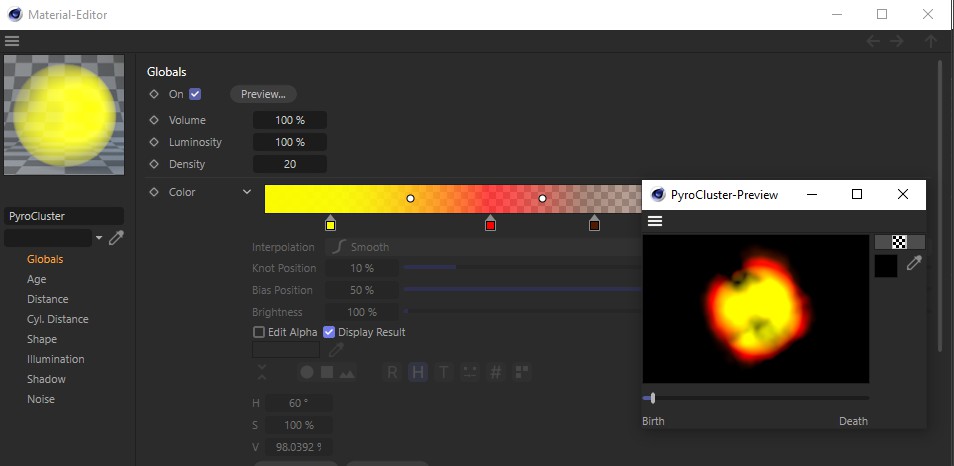Viewport: 954px width, 466px height.
Task: Switch to Kelvin temperature mode (T icon)
Action: point(444,372)
